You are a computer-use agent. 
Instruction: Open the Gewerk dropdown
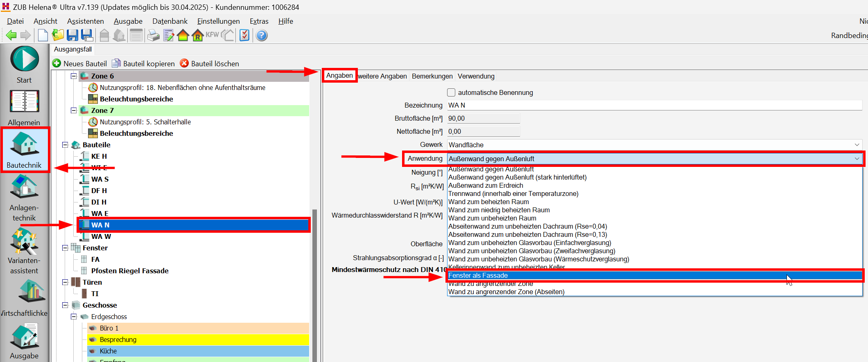(x=654, y=145)
